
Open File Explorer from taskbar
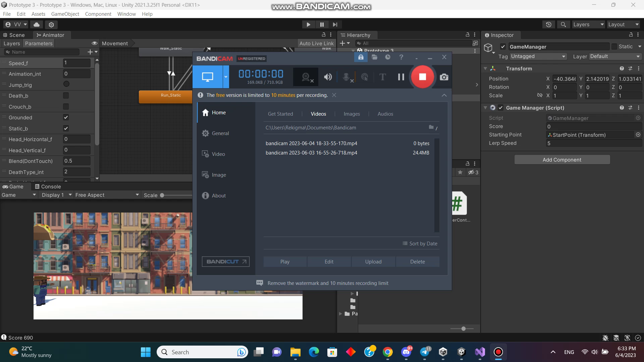pyautogui.click(x=295, y=352)
